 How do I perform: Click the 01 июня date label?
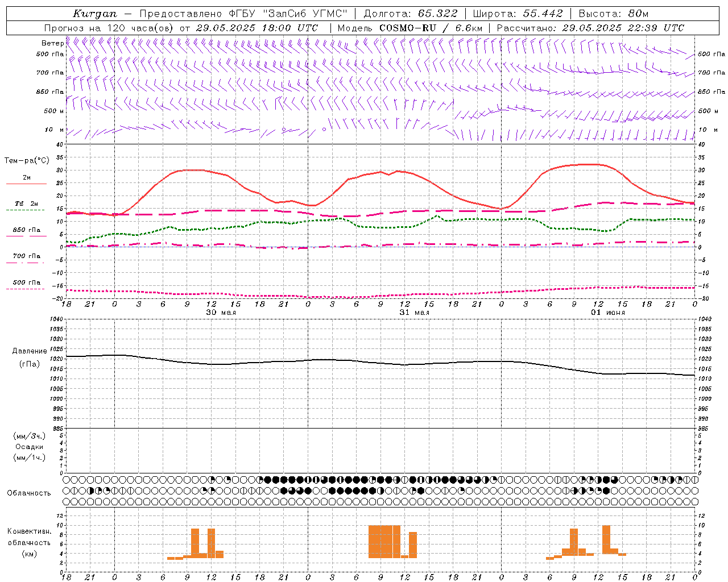pos(608,313)
